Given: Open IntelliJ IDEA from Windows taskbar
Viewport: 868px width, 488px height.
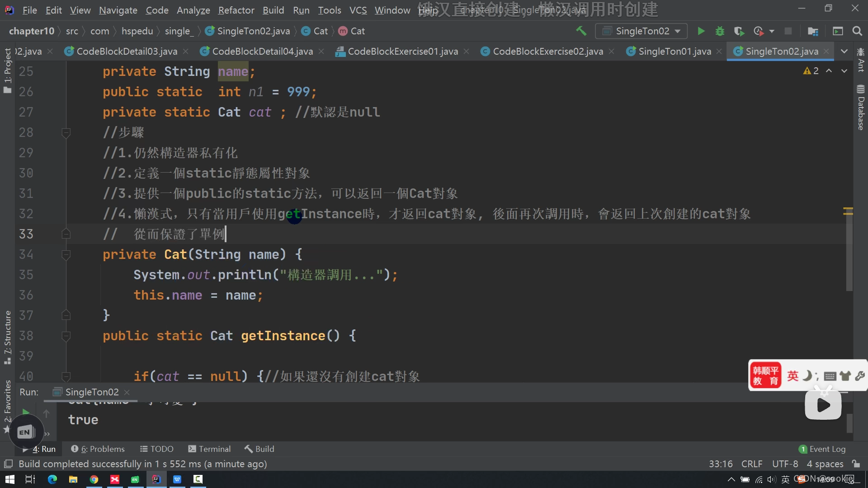Looking at the screenshot, I should [x=156, y=479].
